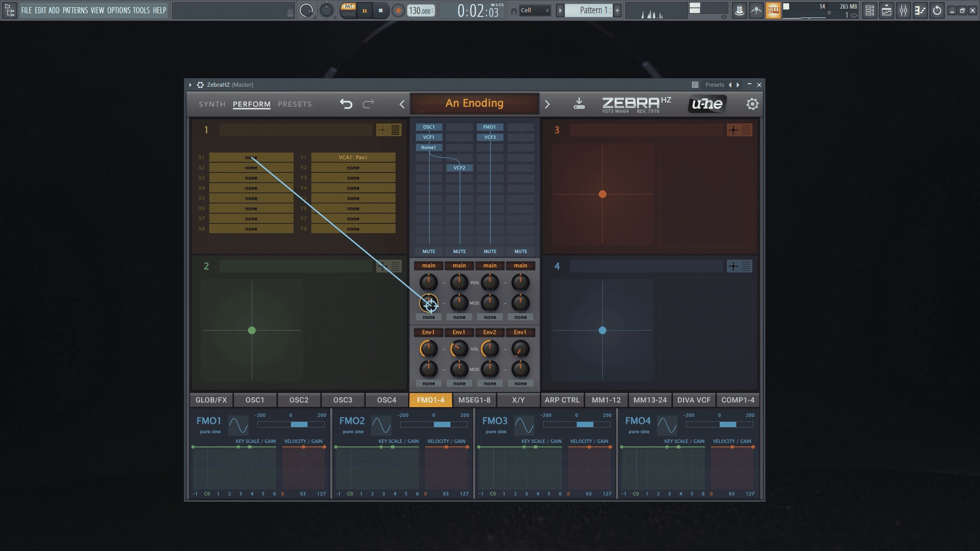Switch to the SYNTH page
The height and width of the screenshot is (551, 980).
pyautogui.click(x=212, y=104)
